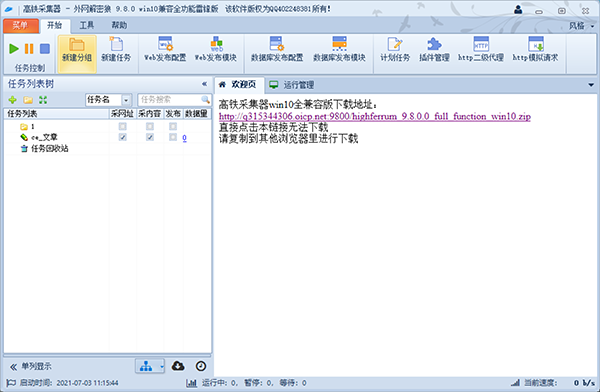Click the 采内容 column header
This screenshot has height=392, width=600.
(x=150, y=114)
